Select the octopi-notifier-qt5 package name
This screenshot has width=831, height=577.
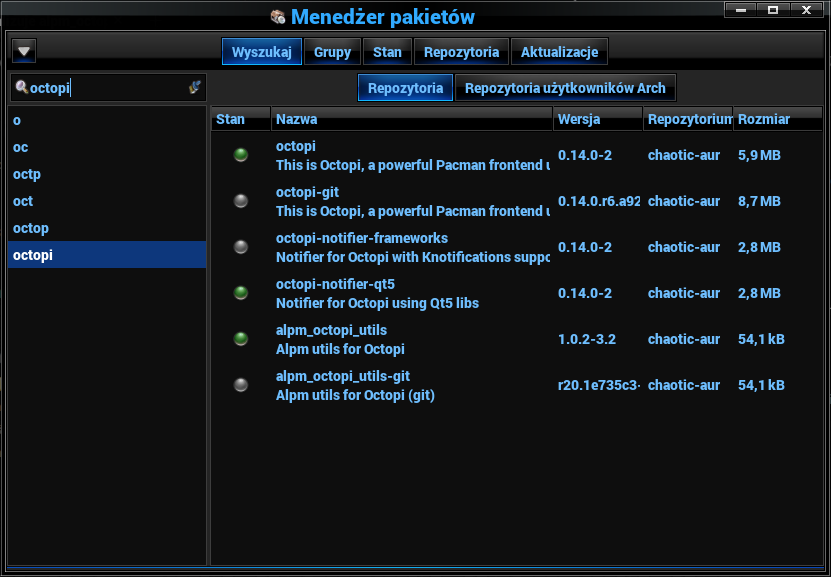point(335,284)
